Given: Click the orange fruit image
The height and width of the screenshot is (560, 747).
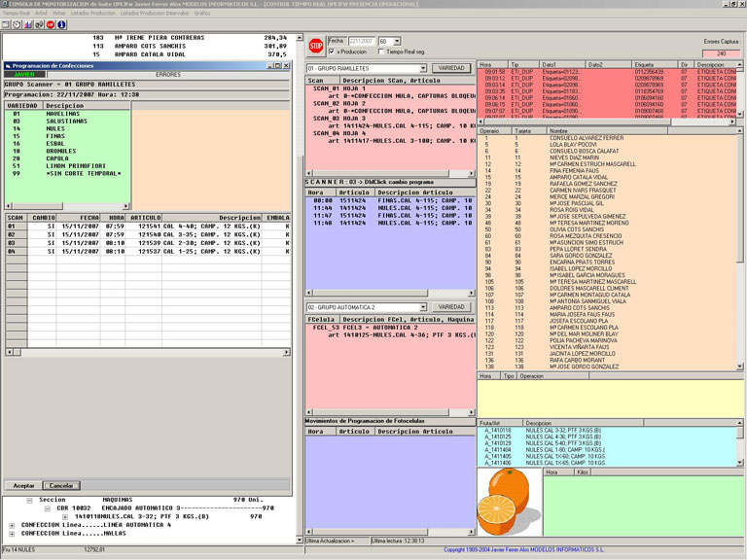Looking at the screenshot, I should click(510, 502).
